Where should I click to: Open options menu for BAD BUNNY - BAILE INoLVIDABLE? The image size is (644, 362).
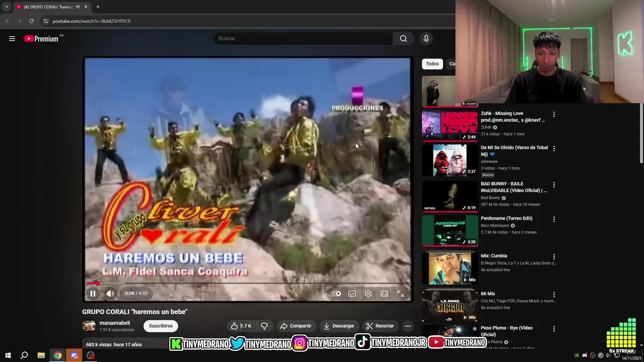point(554,185)
